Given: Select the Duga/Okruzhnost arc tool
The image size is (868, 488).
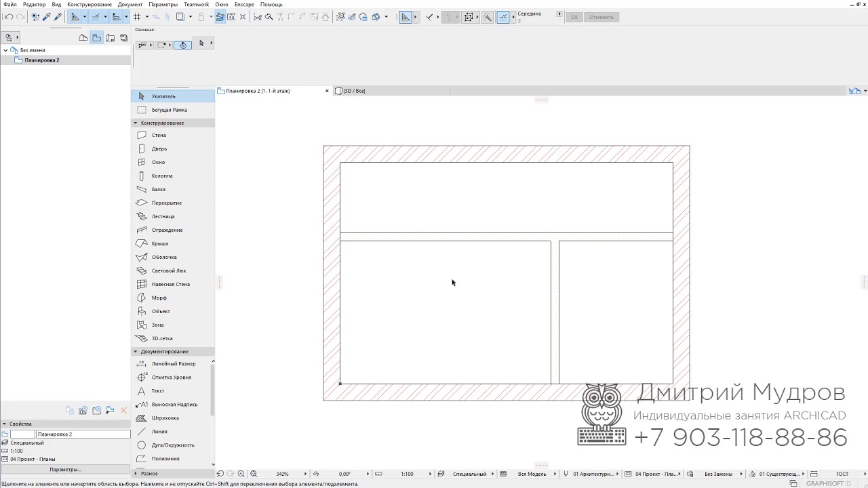Looking at the screenshot, I should pyautogui.click(x=172, y=445).
